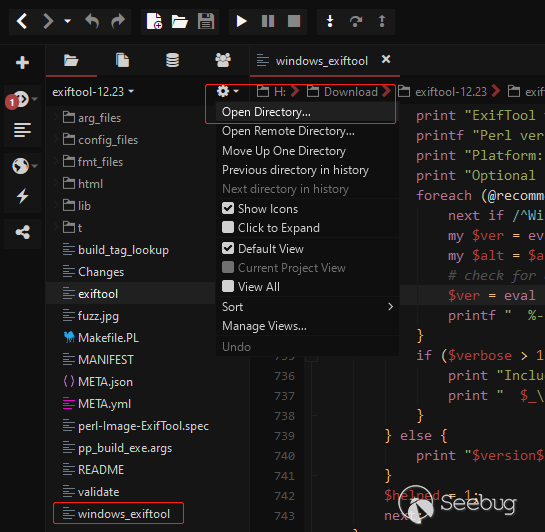Image resolution: width=545 pixels, height=532 pixels.
Task: Create a new file from toolbar
Action: click(154, 21)
